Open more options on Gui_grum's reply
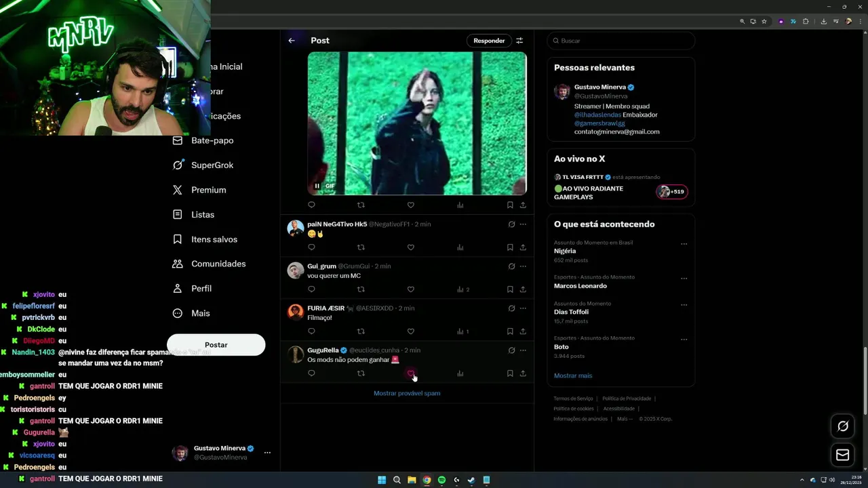This screenshot has width=868, height=488. pyautogui.click(x=523, y=266)
